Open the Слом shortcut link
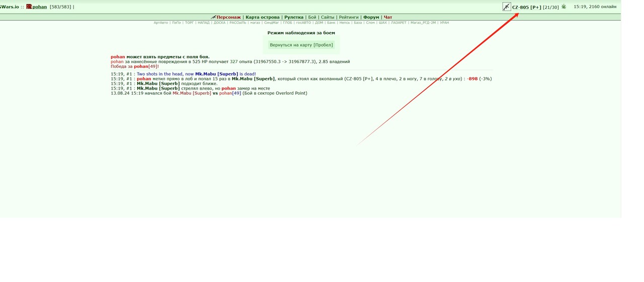The width and height of the screenshot is (644, 282). [x=370, y=23]
